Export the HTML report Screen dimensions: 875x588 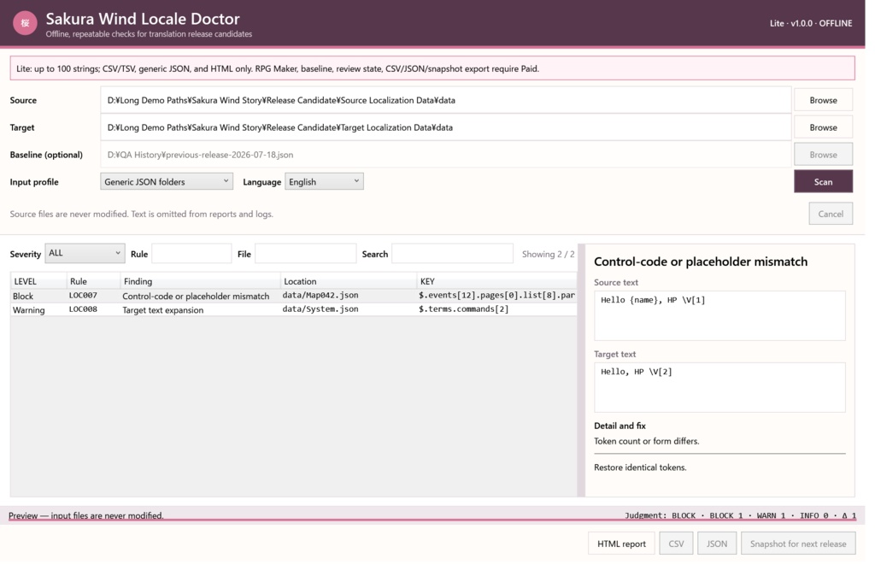(621, 544)
